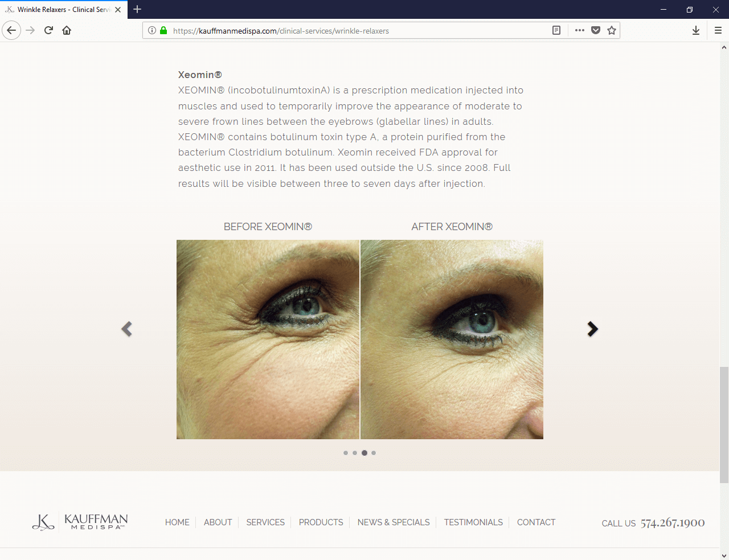Click the Before Xeomin photo
Image resolution: width=729 pixels, height=560 pixels.
click(x=268, y=340)
